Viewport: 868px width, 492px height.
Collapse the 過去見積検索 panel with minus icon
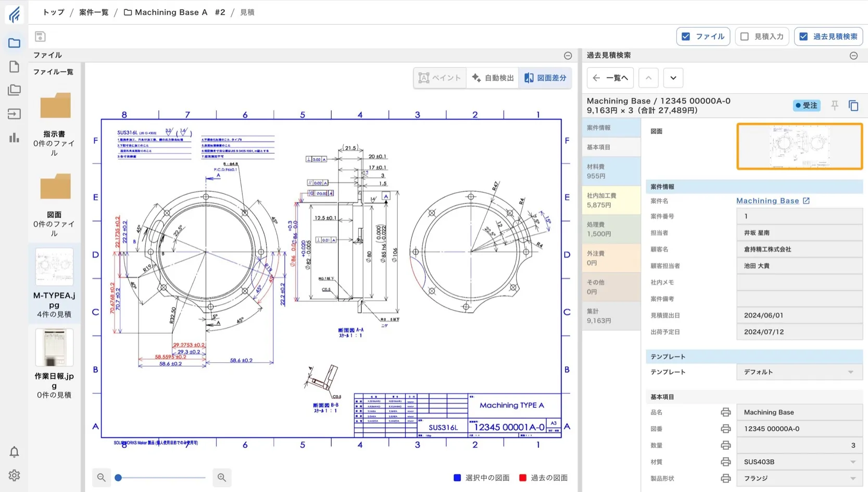853,56
